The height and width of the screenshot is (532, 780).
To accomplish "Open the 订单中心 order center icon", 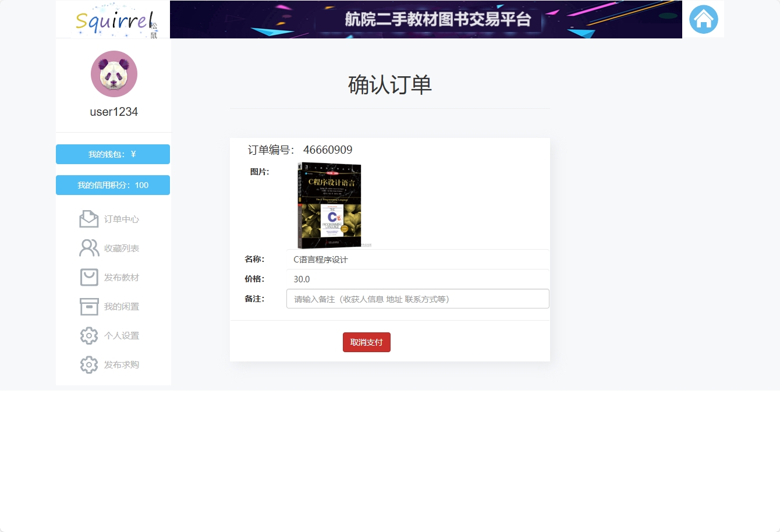I will (x=88, y=218).
